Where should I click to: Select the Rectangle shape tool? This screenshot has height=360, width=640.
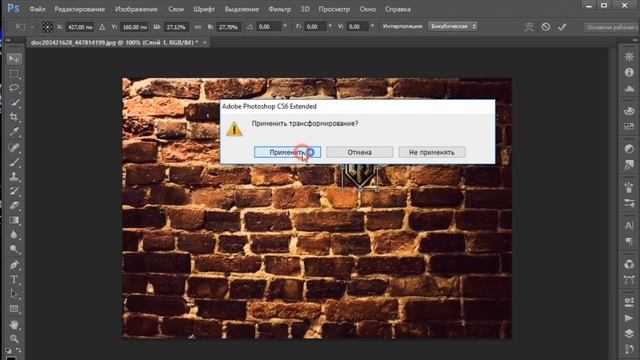click(14, 309)
